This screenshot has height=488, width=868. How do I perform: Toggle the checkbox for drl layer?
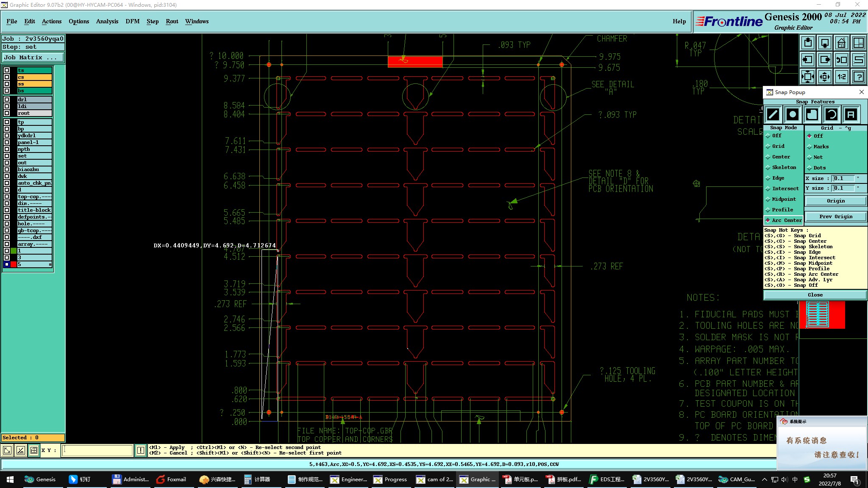coord(7,100)
